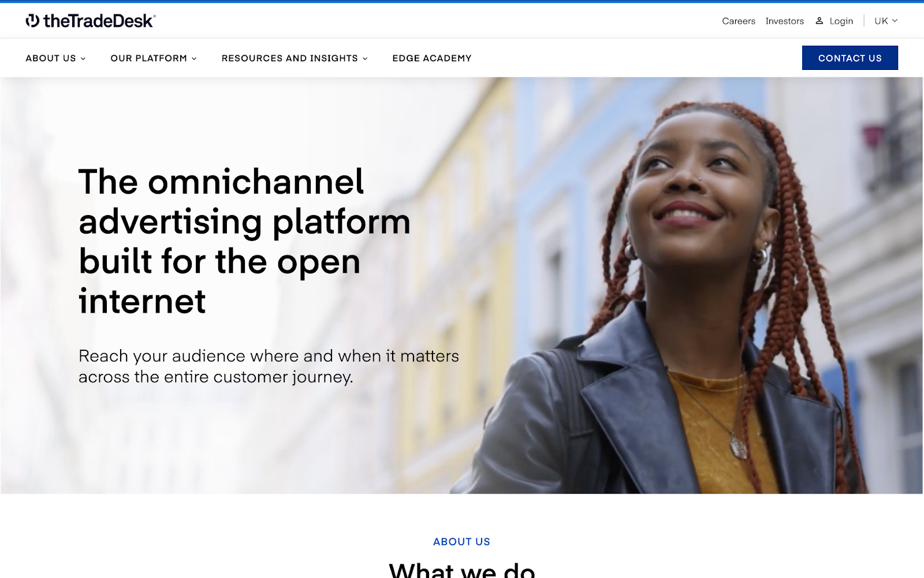Click the 'Reach your audience' subheading text

point(269,366)
